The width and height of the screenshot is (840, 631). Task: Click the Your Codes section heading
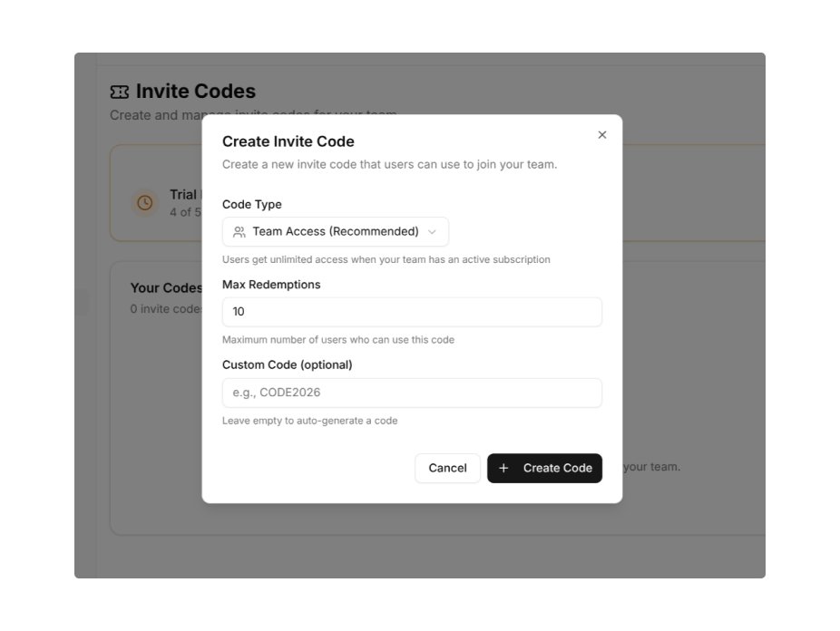point(166,288)
